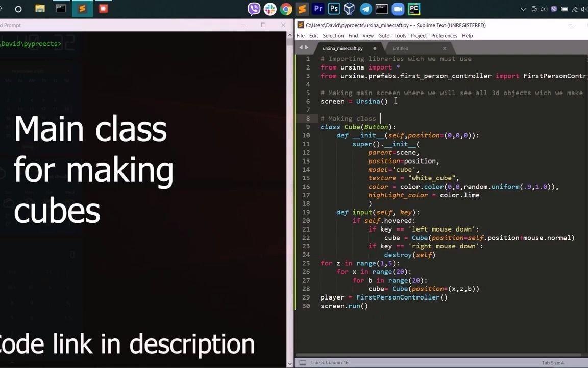The height and width of the screenshot is (368, 588).
Task: Click 'destroy(self)' code line
Action: click(x=409, y=255)
